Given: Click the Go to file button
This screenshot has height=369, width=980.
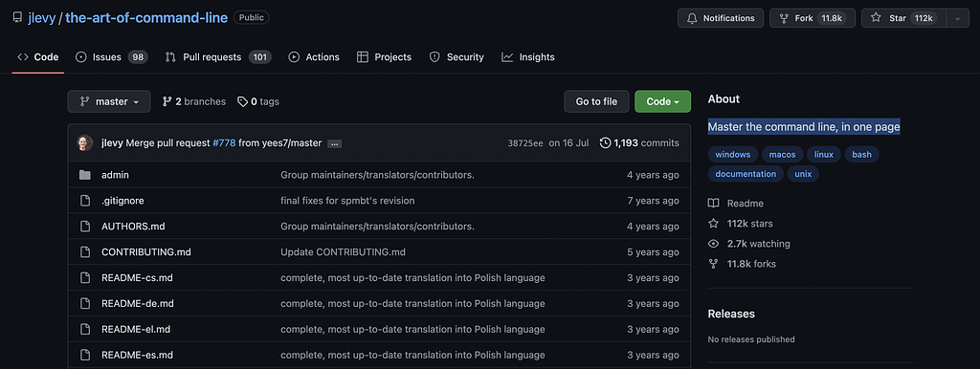Looking at the screenshot, I should 596,101.
